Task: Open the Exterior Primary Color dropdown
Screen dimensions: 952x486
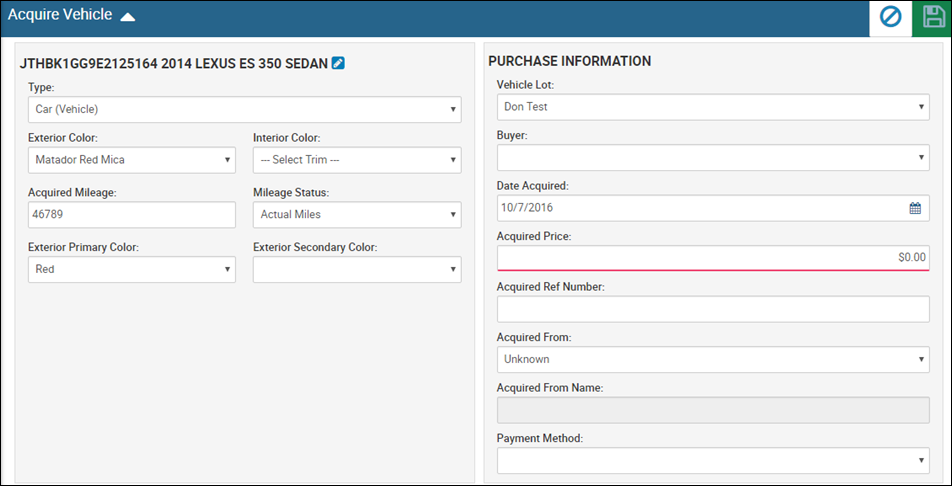Action: click(x=132, y=269)
